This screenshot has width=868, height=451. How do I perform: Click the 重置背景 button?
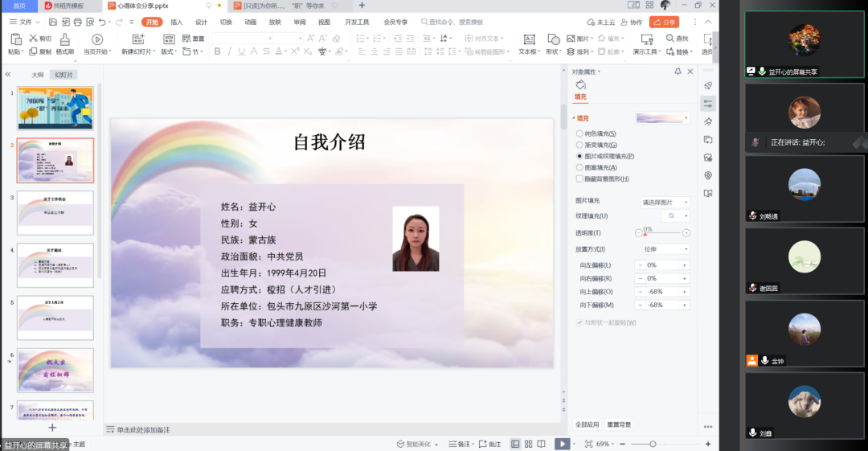coord(619,424)
